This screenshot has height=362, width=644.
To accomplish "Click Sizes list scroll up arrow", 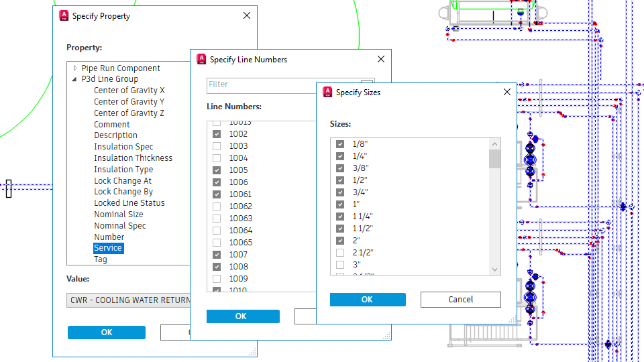I will [494, 144].
